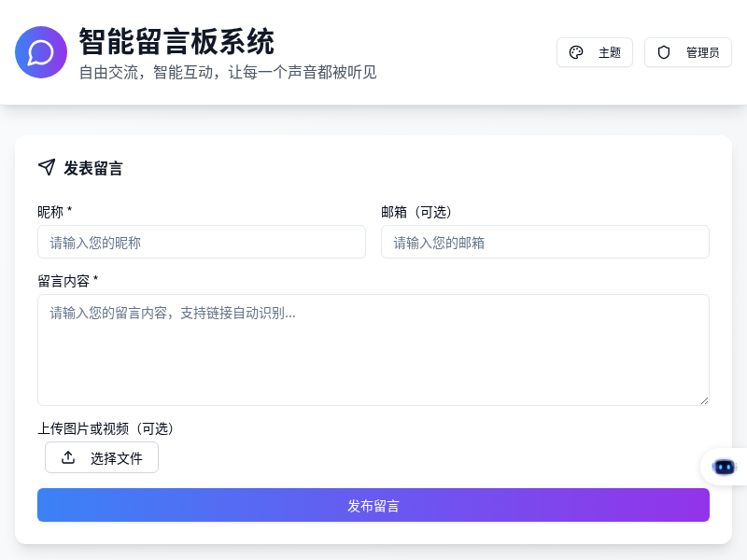
Task: Open the floating AI robot assistant
Action: [725, 467]
